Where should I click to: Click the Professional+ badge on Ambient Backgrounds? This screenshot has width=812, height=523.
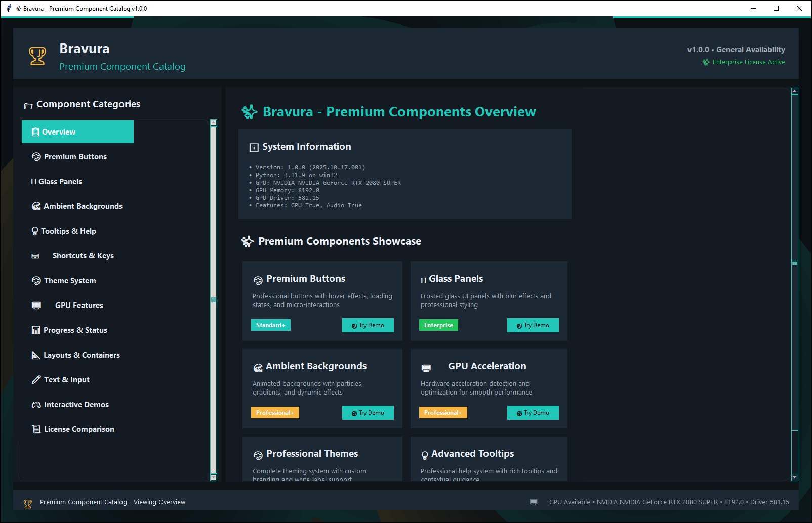click(275, 412)
